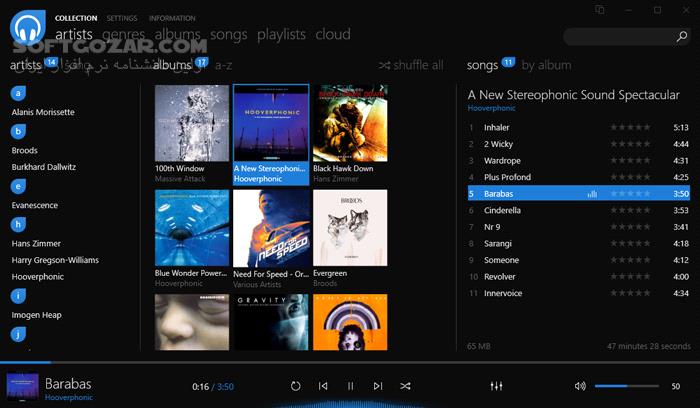Change song sort order 'by album'
This screenshot has width=700, height=408.
point(546,65)
